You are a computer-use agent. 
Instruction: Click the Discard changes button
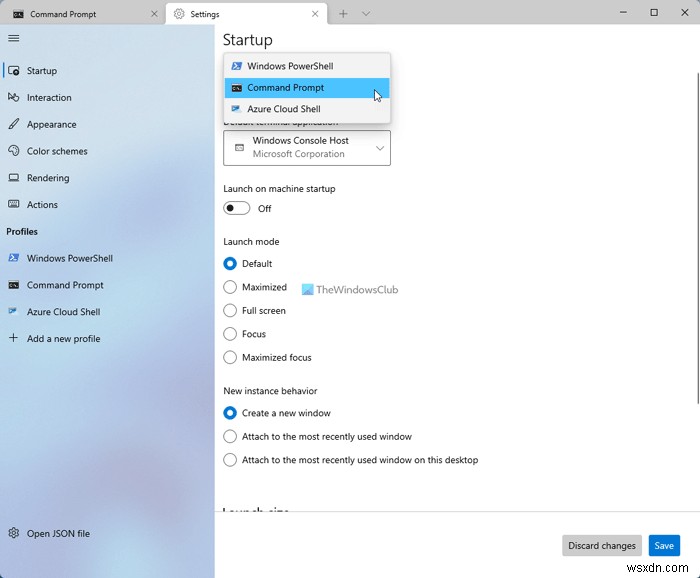pos(601,545)
